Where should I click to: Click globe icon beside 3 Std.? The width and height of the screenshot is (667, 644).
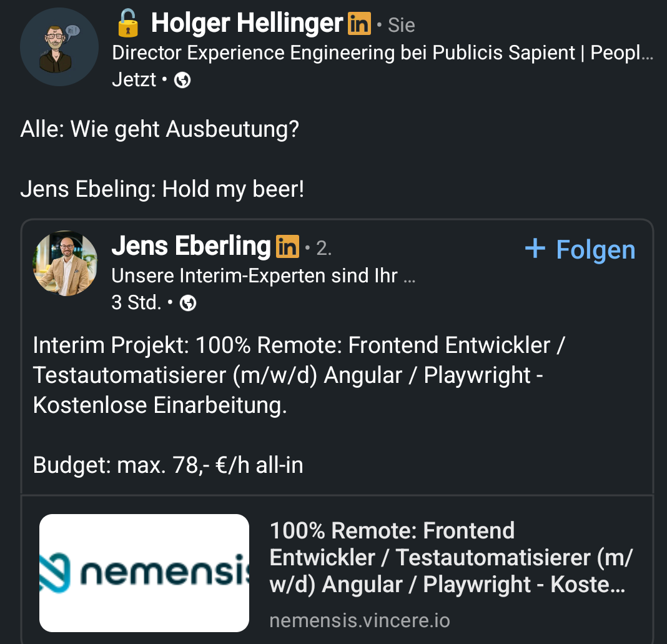[188, 303]
